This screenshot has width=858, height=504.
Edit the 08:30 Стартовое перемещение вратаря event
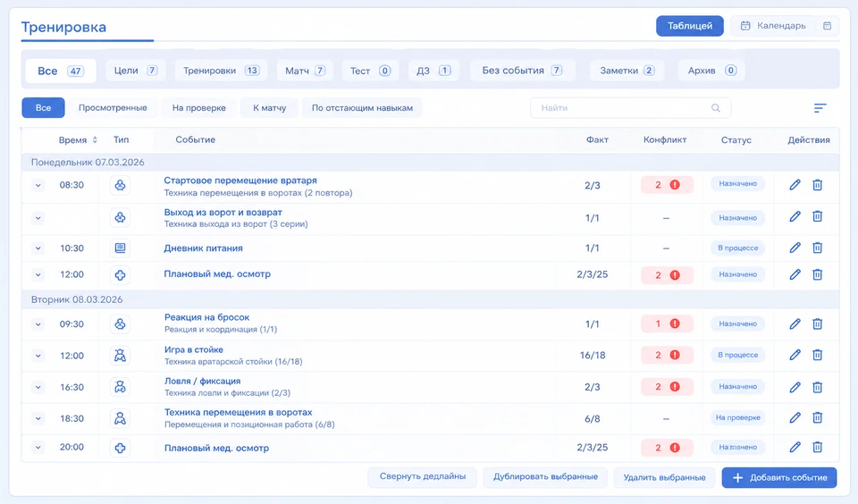coord(795,185)
